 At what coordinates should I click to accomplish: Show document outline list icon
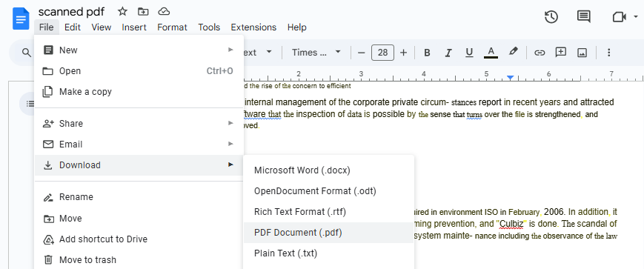30,104
